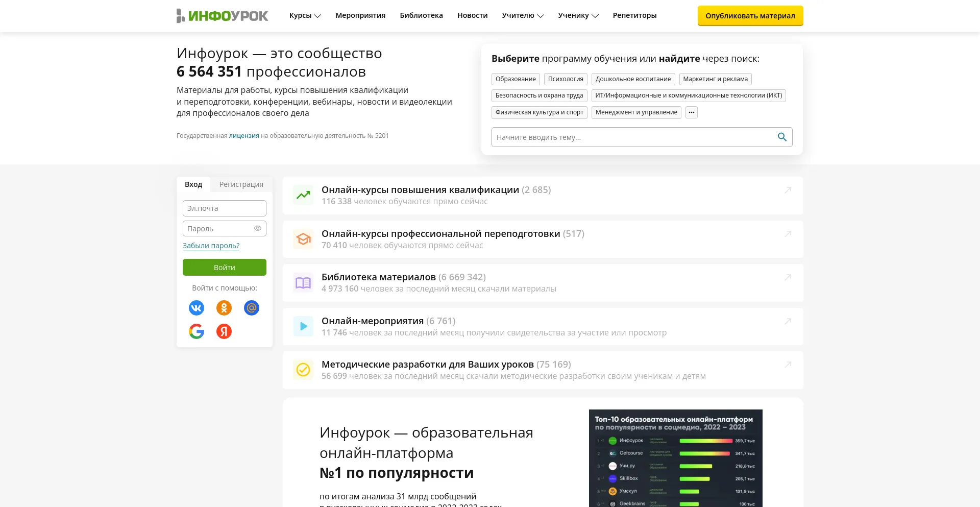Open Онлайн-курсы профессиональной переподготовки
The width and height of the screenshot is (980, 507).
point(543,239)
